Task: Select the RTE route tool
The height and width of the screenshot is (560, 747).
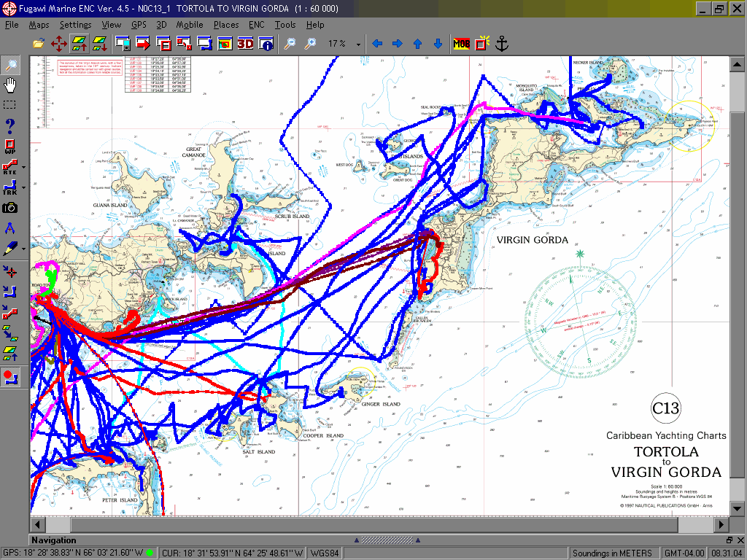Action: pyautogui.click(x=9, y=167)
